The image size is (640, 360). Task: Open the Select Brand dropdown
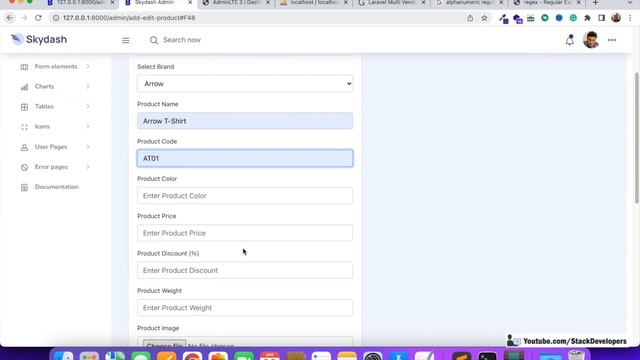[245, 84]
